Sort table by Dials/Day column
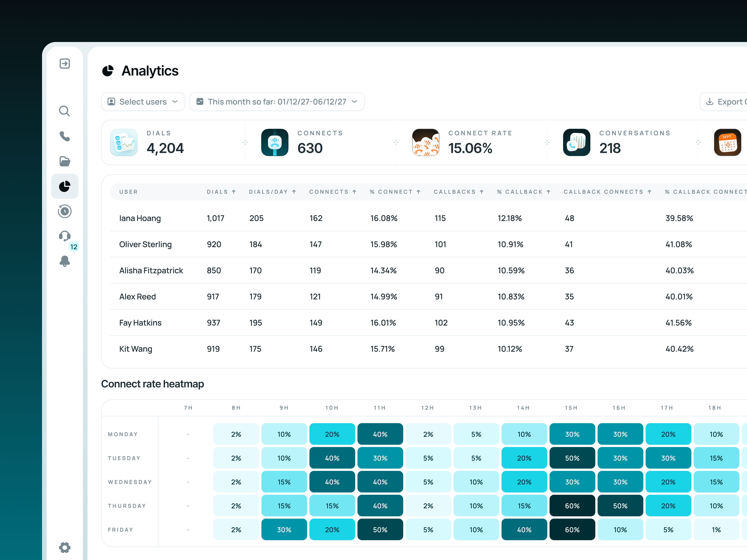Image resolution: width=747 pixels, height=560 pixels. tap(272, 192)
